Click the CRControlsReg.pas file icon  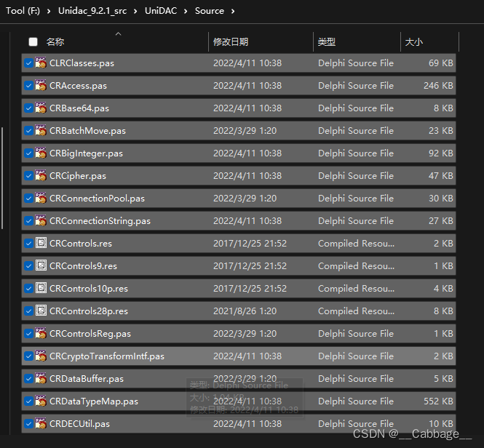(41, 333)
